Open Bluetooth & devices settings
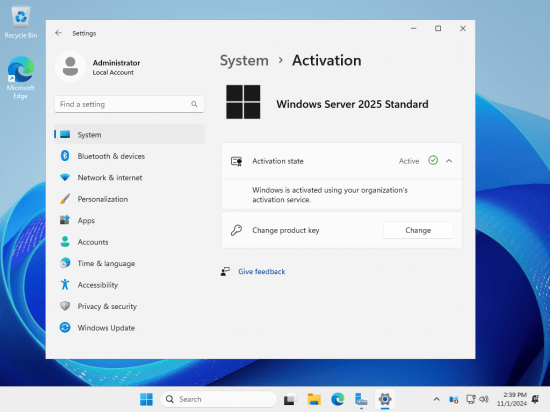This screenshot has width=550, height=412. pyautogui.click(x=129, y=156)
